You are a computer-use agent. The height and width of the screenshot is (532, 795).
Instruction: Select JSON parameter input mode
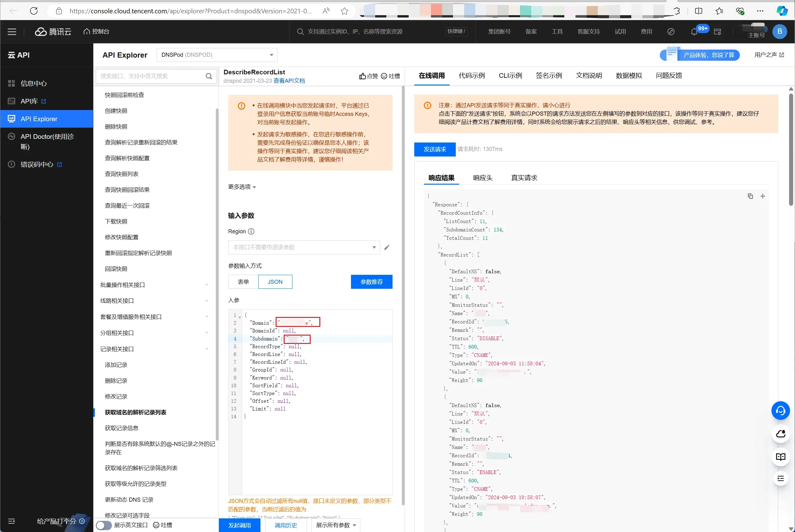click(x=275, y=282)
